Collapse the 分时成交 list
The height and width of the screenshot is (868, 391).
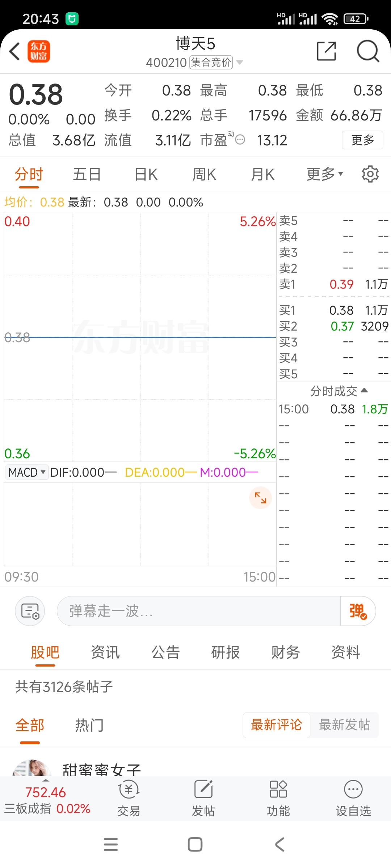tap(339, 391)
